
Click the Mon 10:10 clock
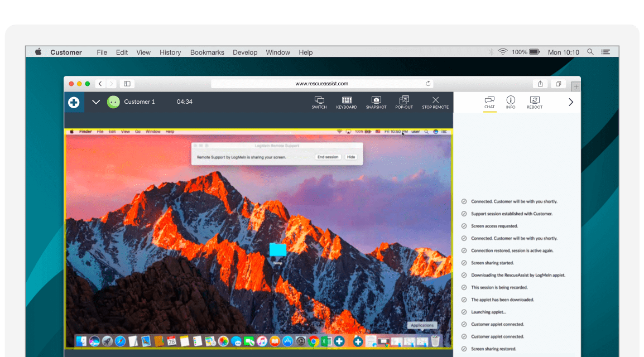[x=564, y=52]
